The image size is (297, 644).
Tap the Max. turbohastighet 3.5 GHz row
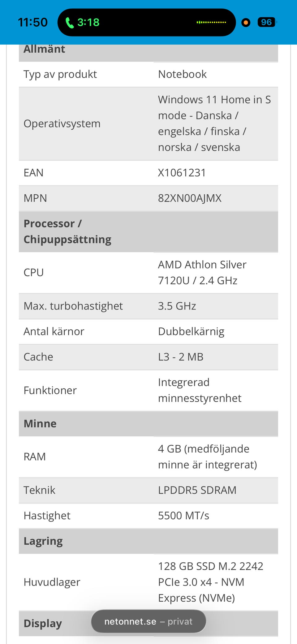tap(148, 306)
